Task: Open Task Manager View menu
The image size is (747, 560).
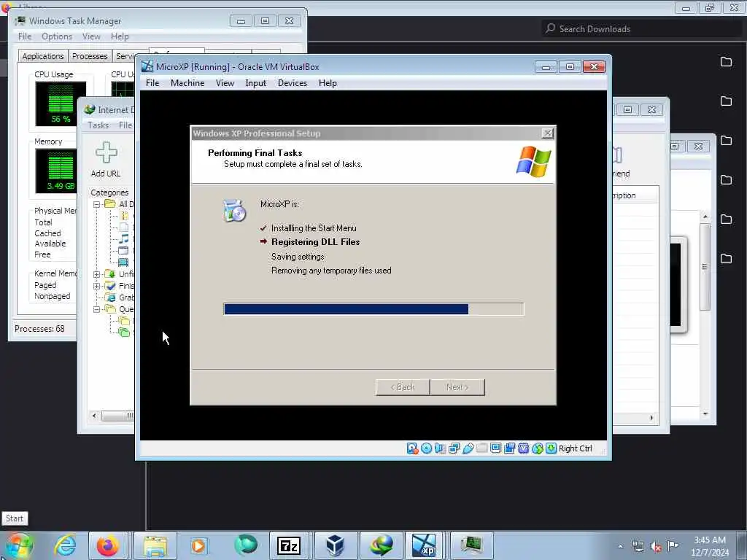Action: pyautogui.click(x=91, y=36)
